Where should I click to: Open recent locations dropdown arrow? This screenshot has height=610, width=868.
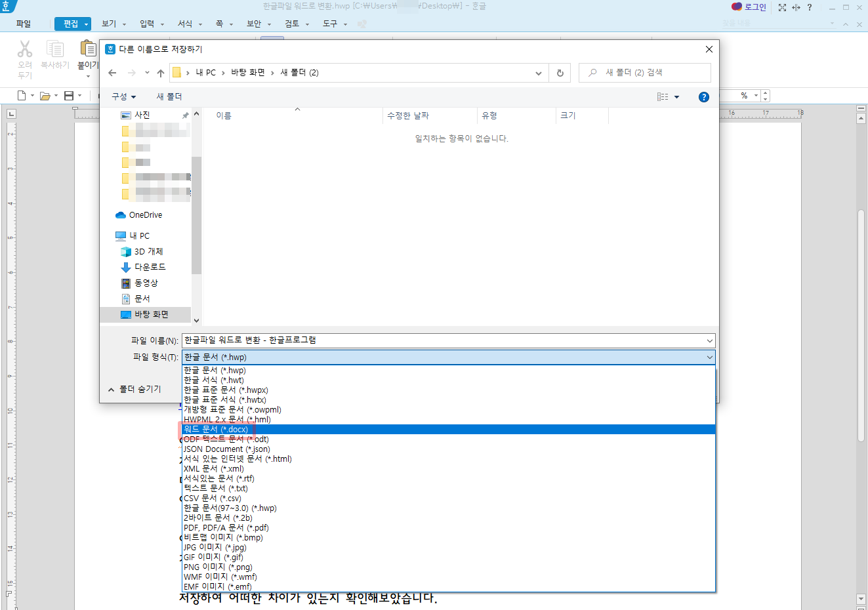point(147,73)
